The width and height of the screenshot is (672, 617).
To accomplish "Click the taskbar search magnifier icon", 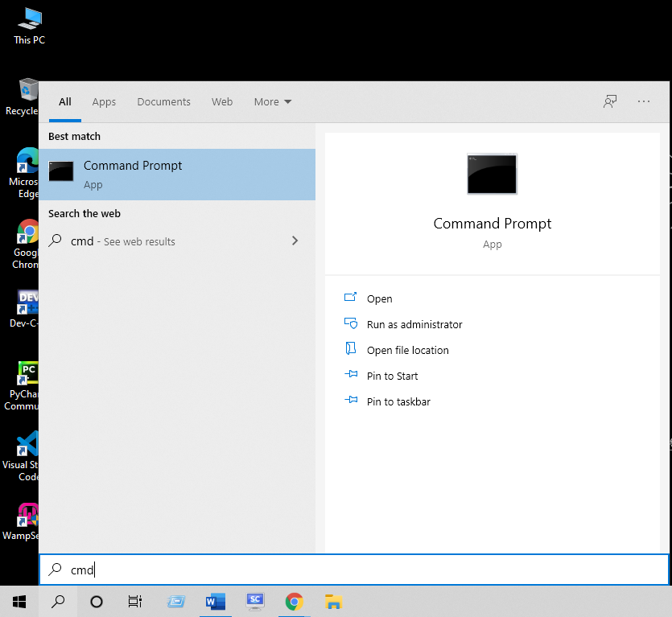I will tap(58, 601).
